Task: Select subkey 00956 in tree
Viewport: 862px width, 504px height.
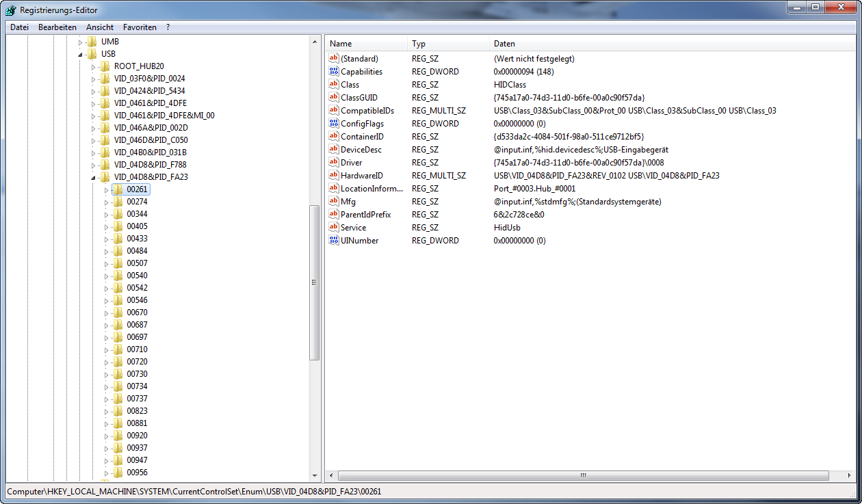Action: click(137, 473)
